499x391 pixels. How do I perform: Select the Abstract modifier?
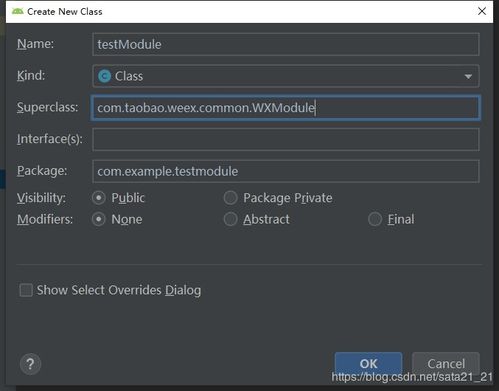pyautogui.click(x=231, y=219)
